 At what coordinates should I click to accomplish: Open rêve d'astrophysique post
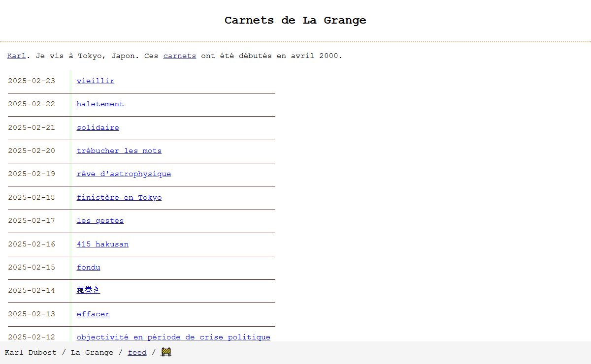click(x=124, y=174)
